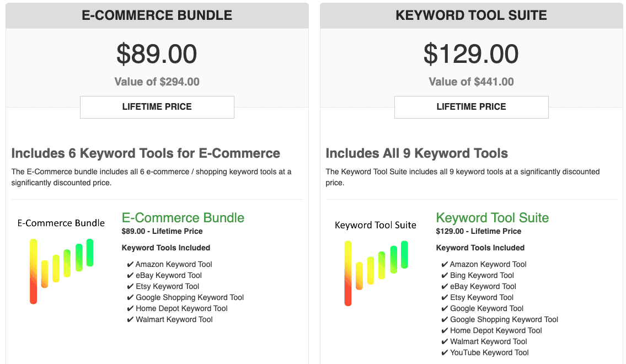Click 'Includes 6 Keyword Tools for E-Commerce' heading
Image resolution: width=626 pixels, height=364 pixels.
click(x=146, y=153)
